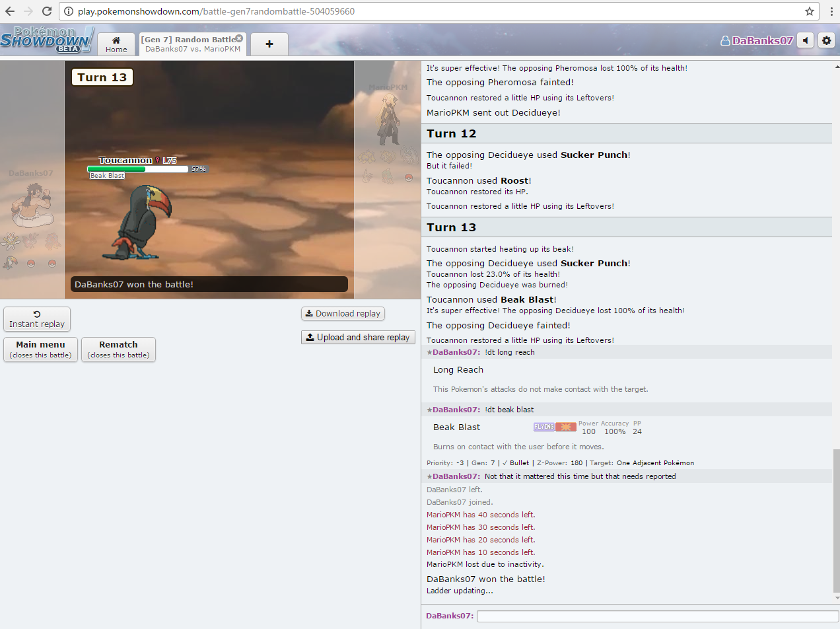Click 'MarioPKM lost due to inactivity.' message

click(485, 565)
